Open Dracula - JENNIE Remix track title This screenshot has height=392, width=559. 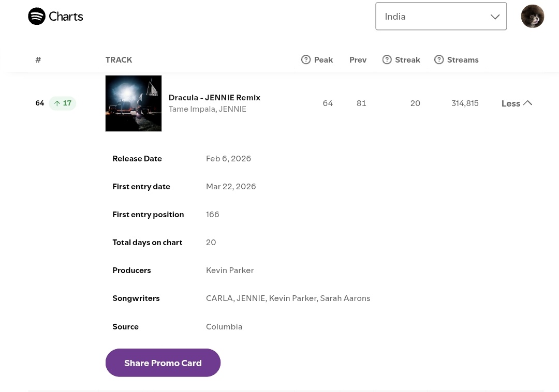214,98
